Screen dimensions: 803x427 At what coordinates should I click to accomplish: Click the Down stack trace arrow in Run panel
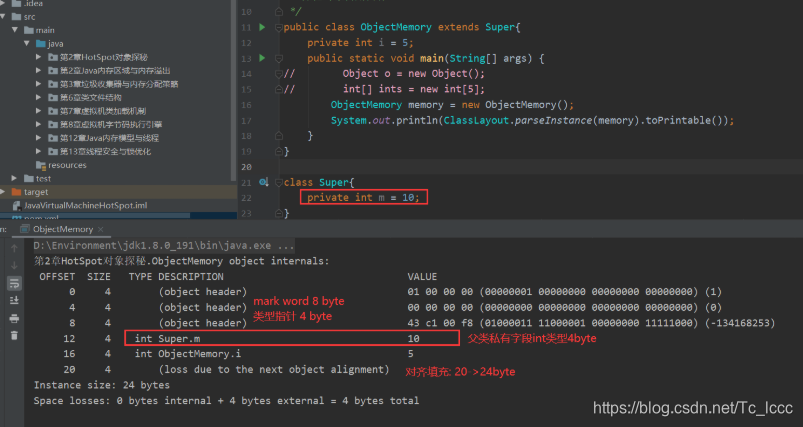click(14, 265)
